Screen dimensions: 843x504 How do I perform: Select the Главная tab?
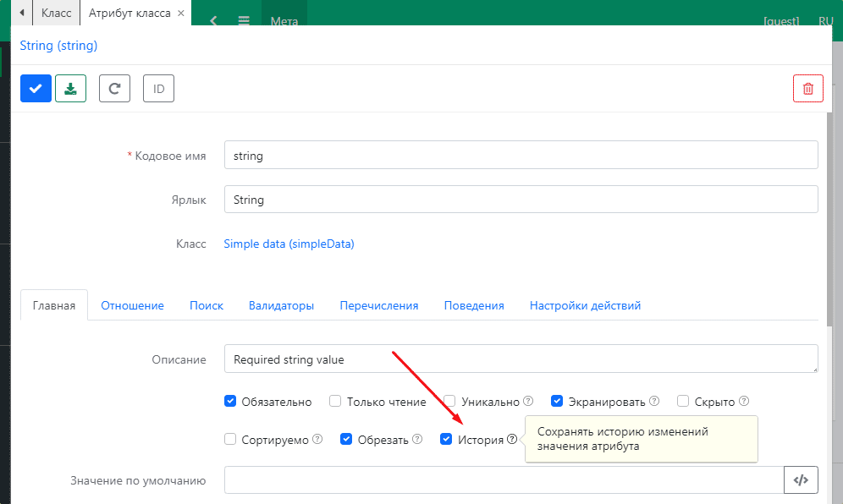(x=54, y=306)
